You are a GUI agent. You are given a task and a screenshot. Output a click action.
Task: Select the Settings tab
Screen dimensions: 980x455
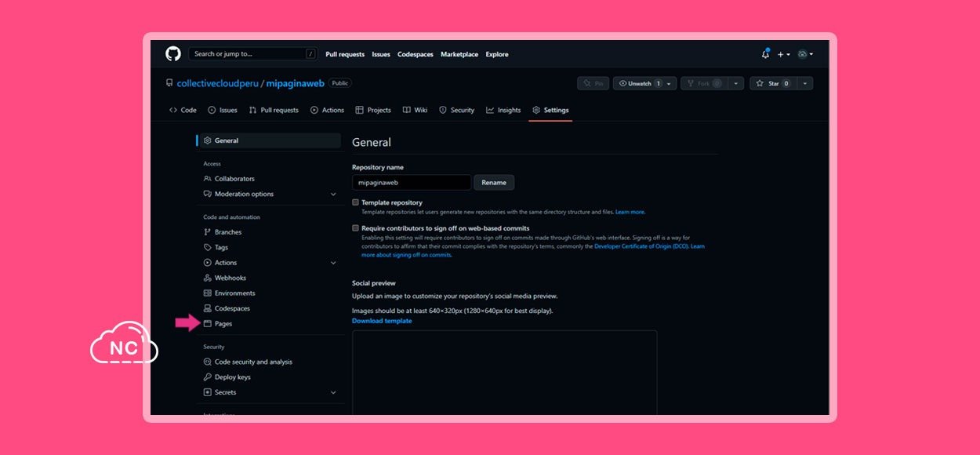550,110
